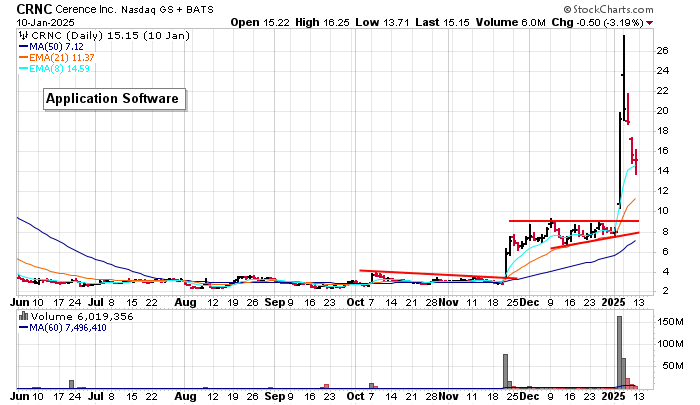Click the Oct label on price chart axis
Viewport: 700px width, 405px height.
pos(355,302)
